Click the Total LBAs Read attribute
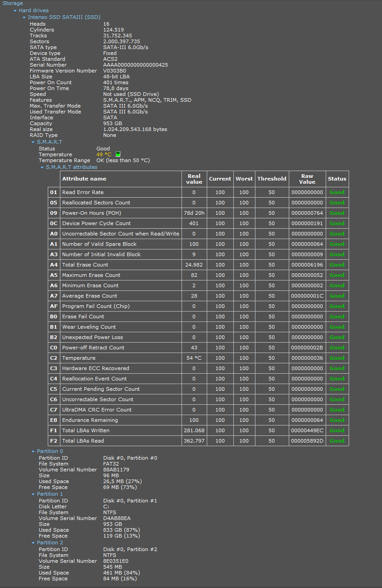This screenshot has height=588, width=382. point(83,441)
